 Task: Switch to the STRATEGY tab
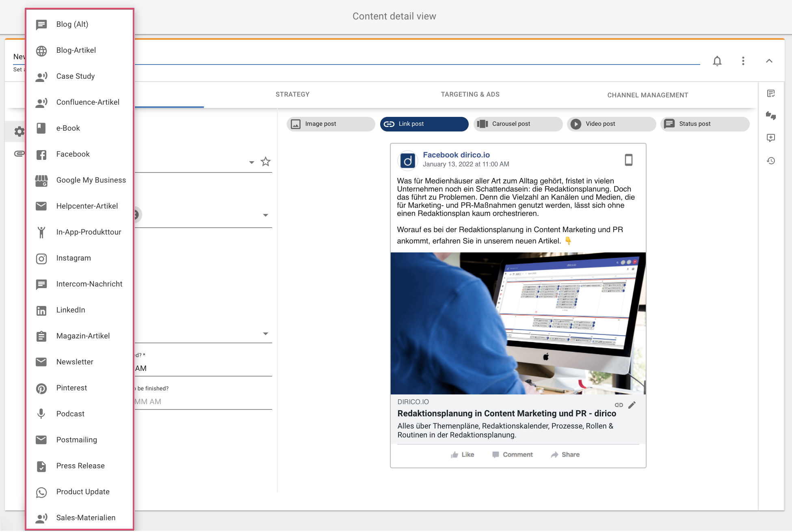point(292,95)
